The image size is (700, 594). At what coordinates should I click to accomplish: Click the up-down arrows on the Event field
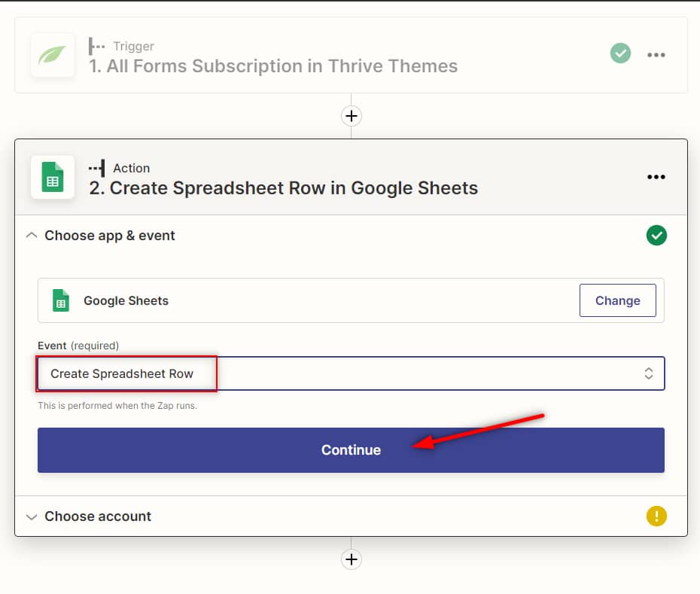[648, 373]
